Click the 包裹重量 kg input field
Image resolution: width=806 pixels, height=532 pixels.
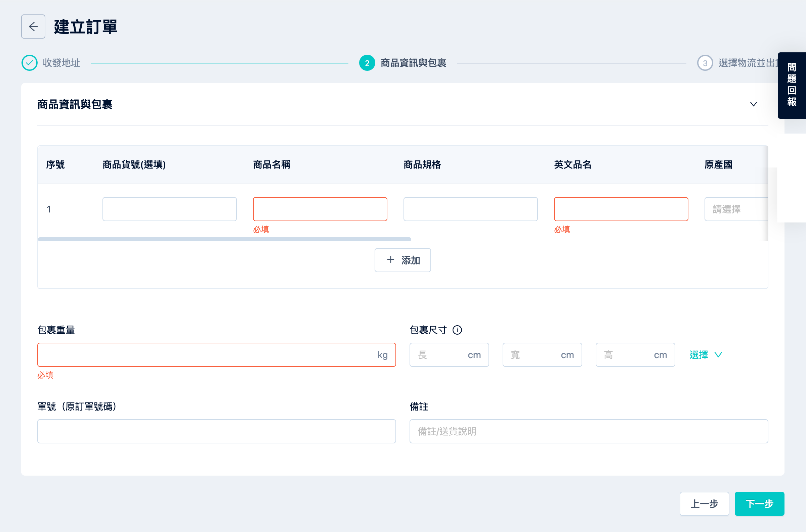216,354
